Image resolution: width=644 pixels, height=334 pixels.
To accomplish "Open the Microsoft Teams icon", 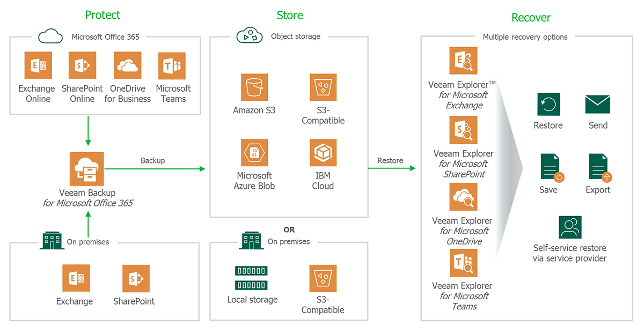I will tap(172, 66).
